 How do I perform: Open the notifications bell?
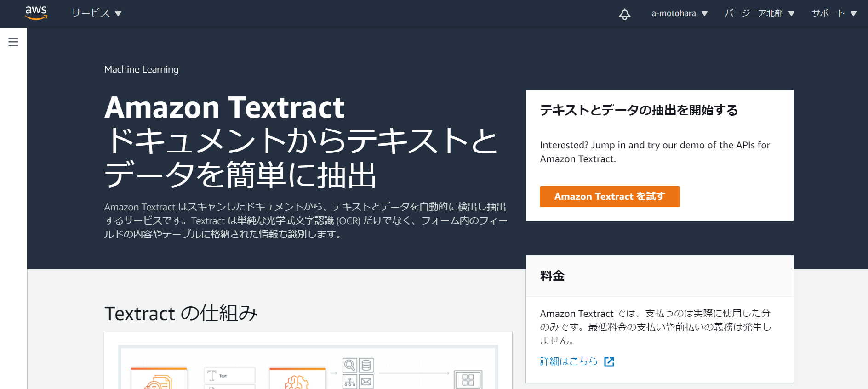click(x=624, y=14)
